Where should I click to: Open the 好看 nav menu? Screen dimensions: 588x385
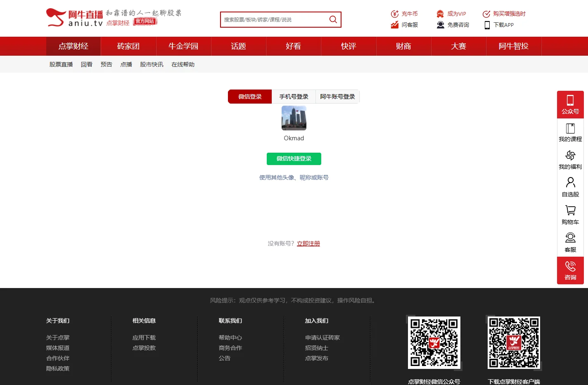[293, 46]
